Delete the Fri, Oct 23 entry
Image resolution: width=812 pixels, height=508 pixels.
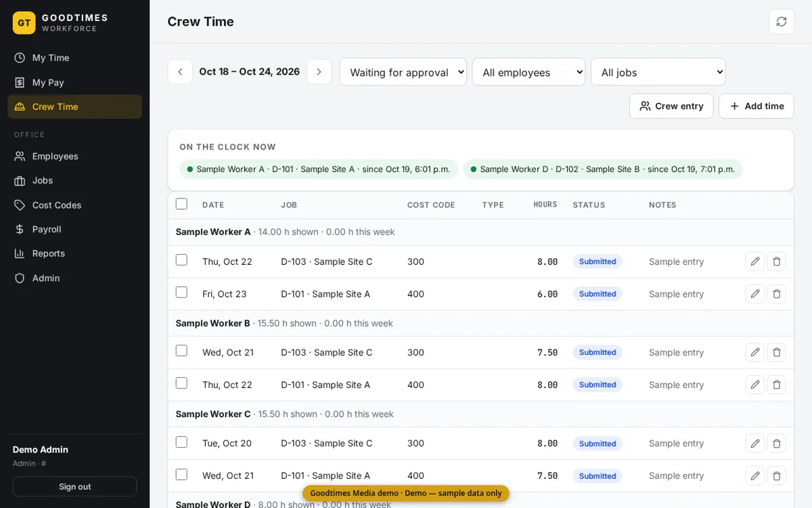pyautogui.click(x=777, y=294)
